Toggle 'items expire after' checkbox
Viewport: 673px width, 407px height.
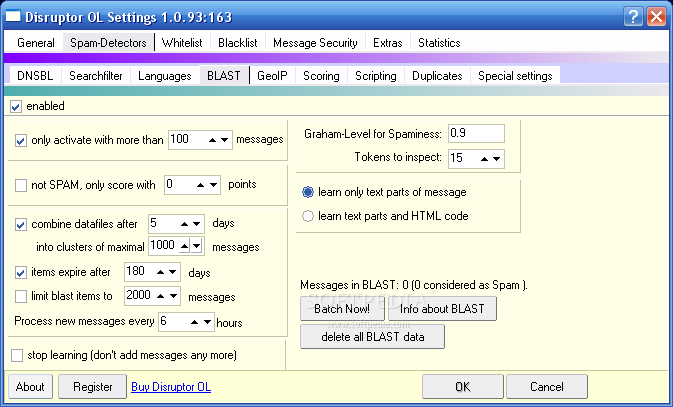pyautogui.click(x=21, y=273)
